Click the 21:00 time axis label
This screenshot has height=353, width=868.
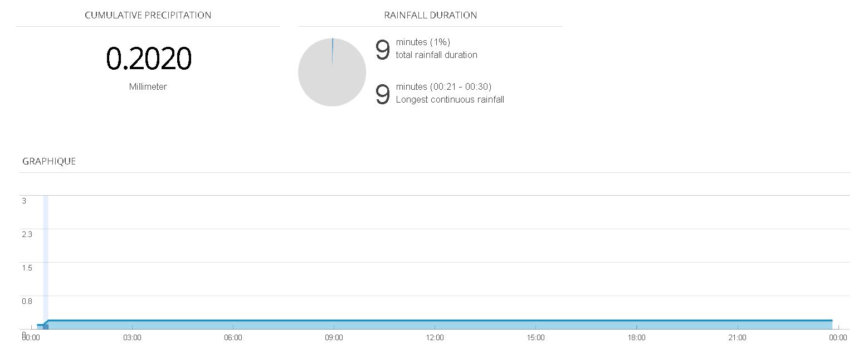(737, 337)
